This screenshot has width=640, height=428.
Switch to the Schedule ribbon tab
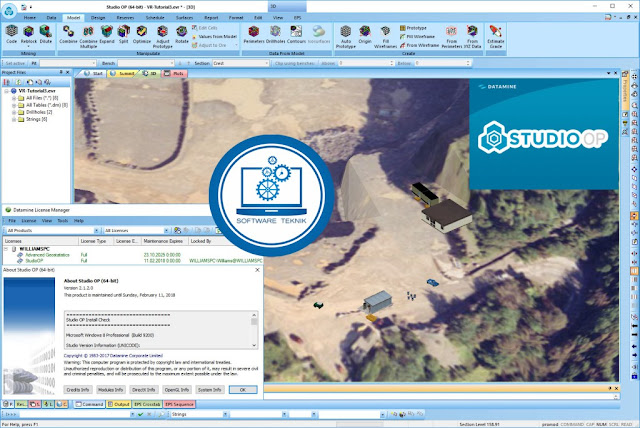(x=155, y=18)
